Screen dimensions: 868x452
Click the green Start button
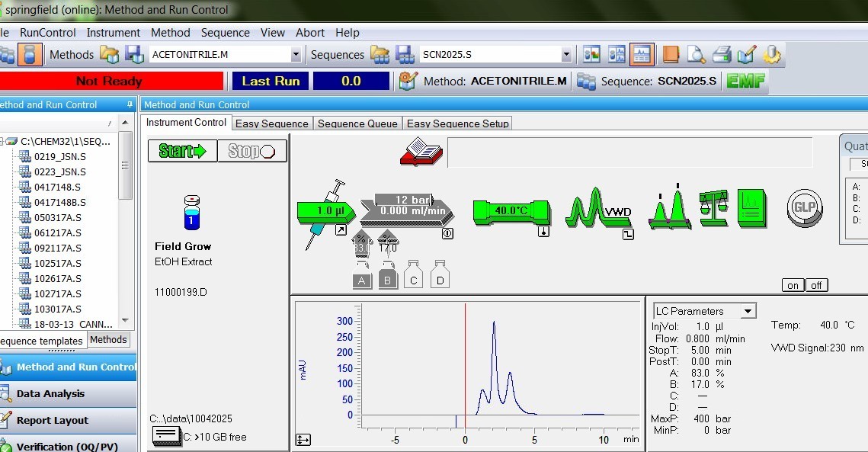click(x=183, y=151)
